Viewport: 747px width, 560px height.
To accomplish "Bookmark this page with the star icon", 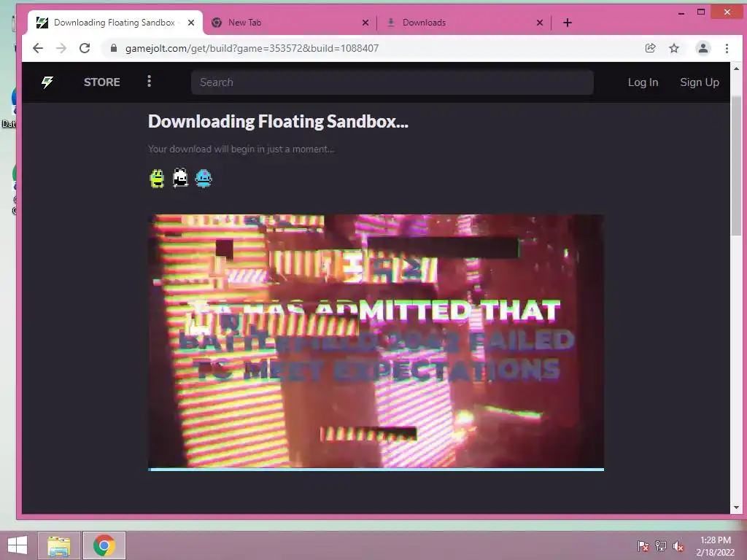I will click(x=673, y=48).
